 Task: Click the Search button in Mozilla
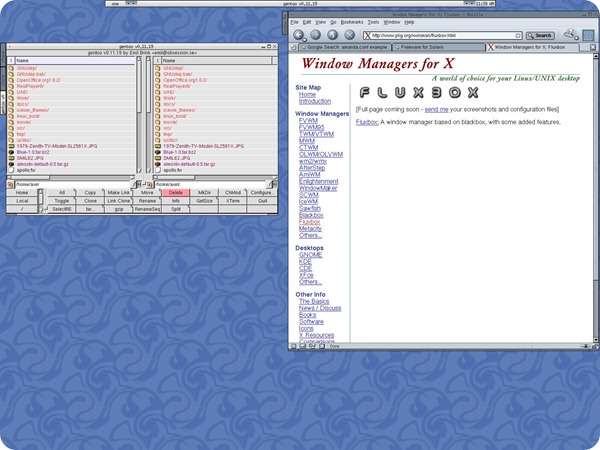(540, 36)
